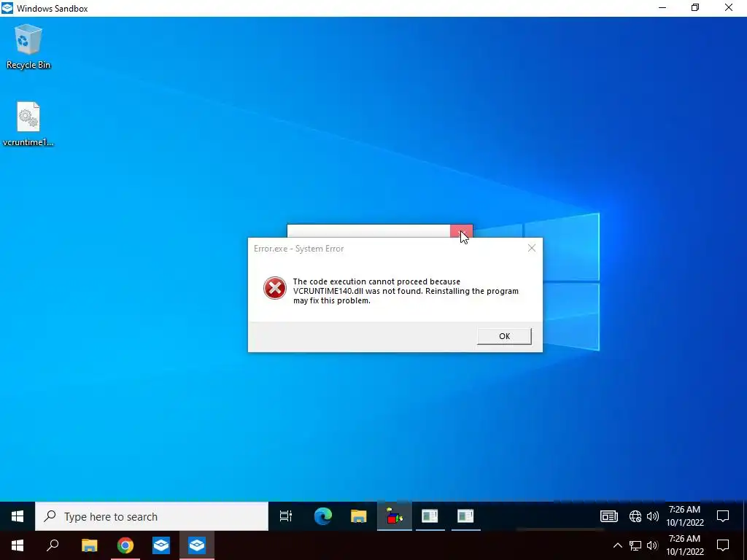Show hidden icons in host tray
747x560 pixels.
pos(617,545)
